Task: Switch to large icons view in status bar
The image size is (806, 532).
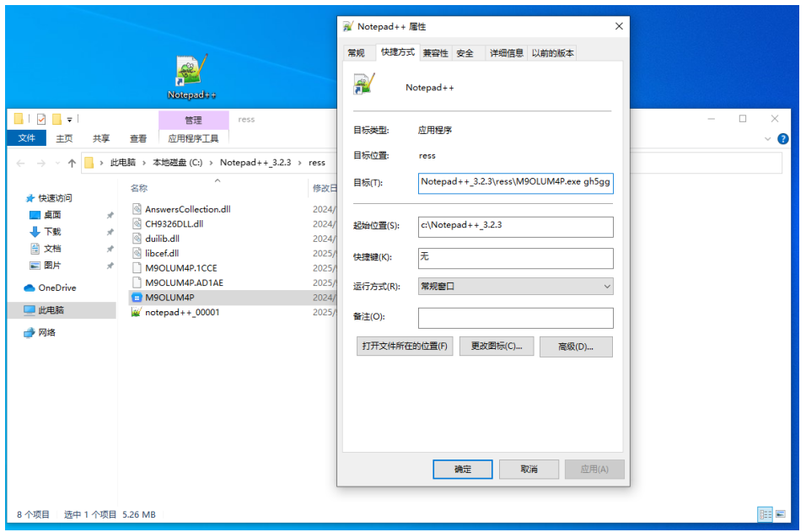Action: 780,514
